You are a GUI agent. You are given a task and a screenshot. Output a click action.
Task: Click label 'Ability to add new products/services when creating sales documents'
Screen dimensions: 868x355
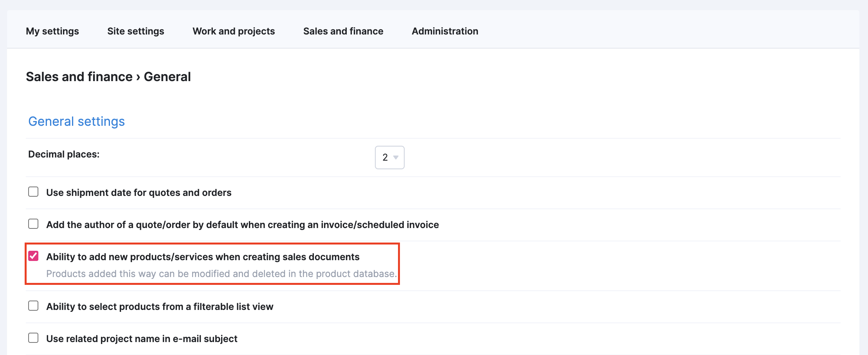click(x=203, y=257)
